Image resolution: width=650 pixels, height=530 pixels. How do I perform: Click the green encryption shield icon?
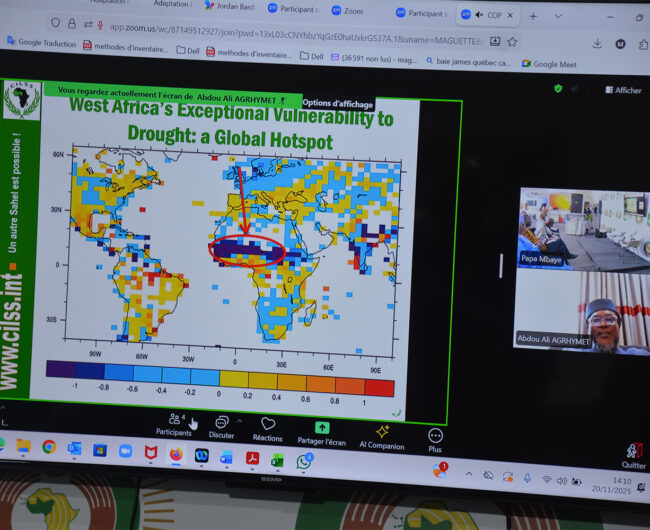pos(558,88)
